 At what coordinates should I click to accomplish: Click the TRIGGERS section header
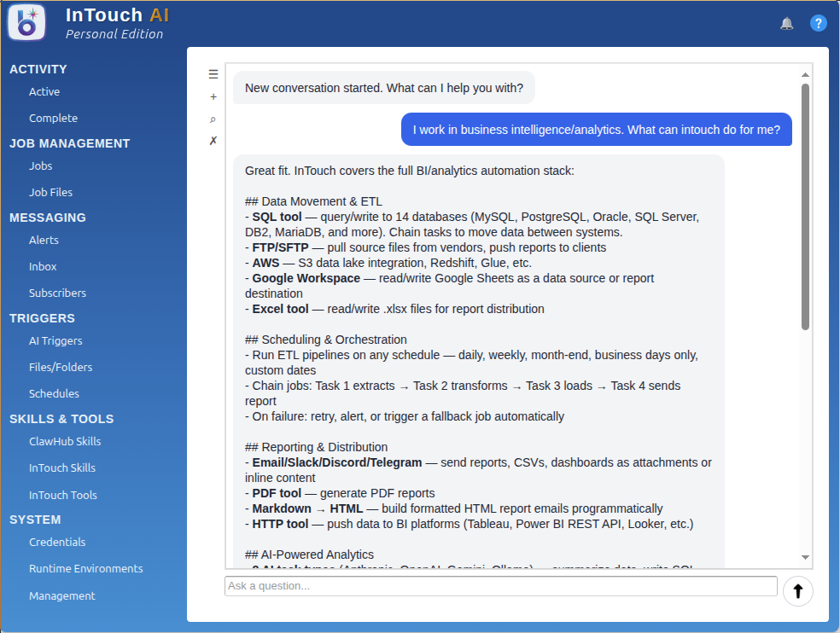43,318
